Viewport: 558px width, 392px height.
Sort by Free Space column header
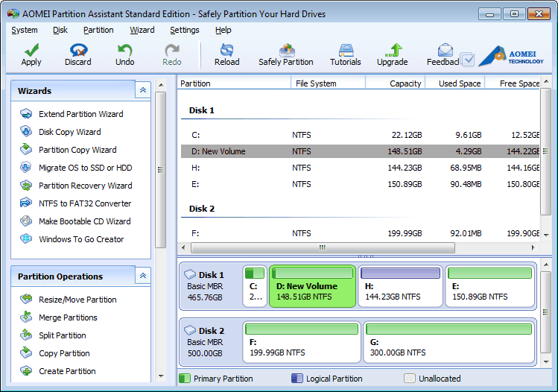(x=513, y=83)
